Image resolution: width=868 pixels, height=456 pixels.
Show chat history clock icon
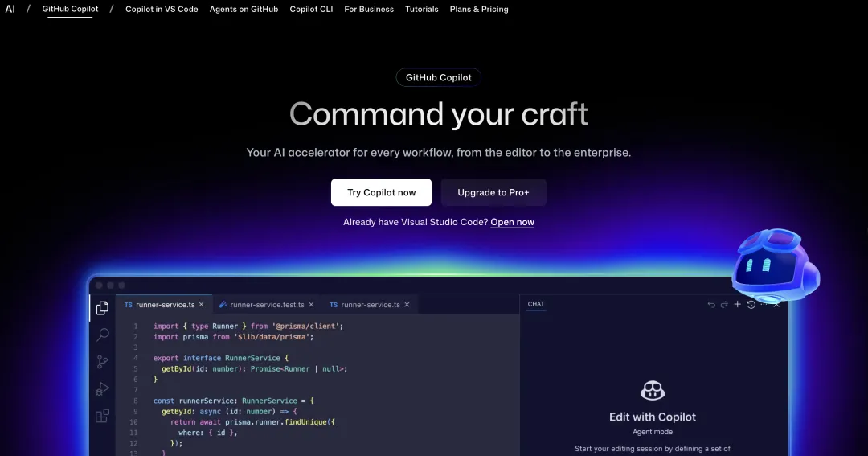[x=751, y=304]
